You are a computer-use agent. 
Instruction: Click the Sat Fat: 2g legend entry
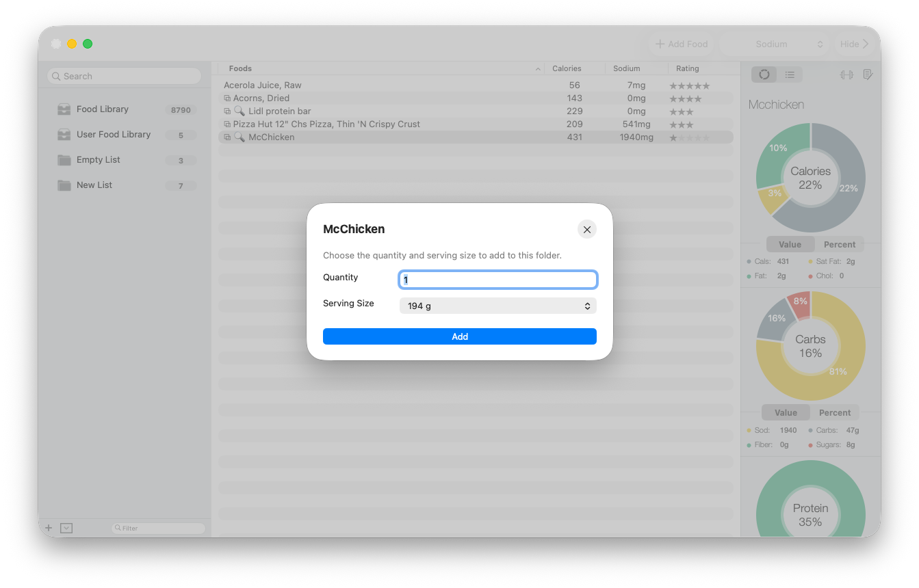831,261
